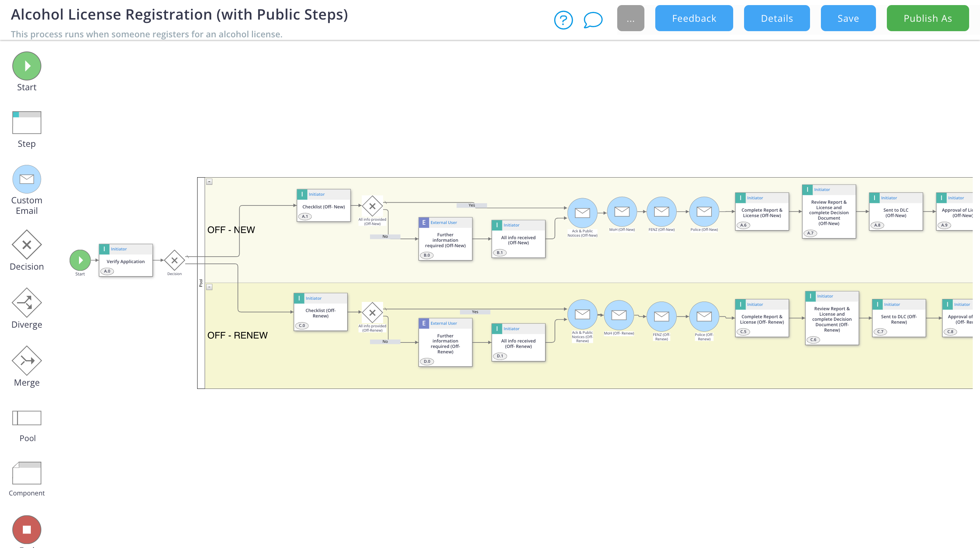Screen dimensions: 980x548
Task: Select the MoH (Off-New) email node
Action: pos(622,212)
